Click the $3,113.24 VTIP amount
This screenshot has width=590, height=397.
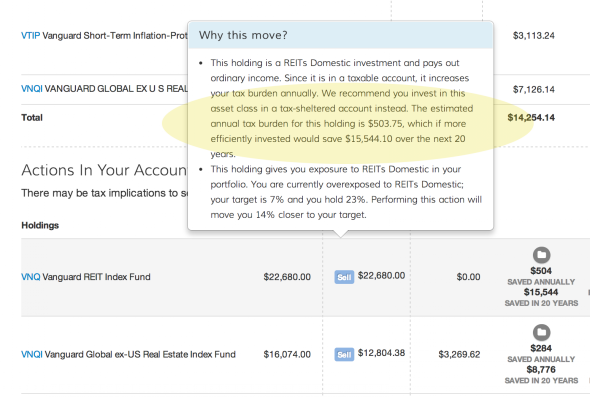pyautogui.click(x=534, y=36)
